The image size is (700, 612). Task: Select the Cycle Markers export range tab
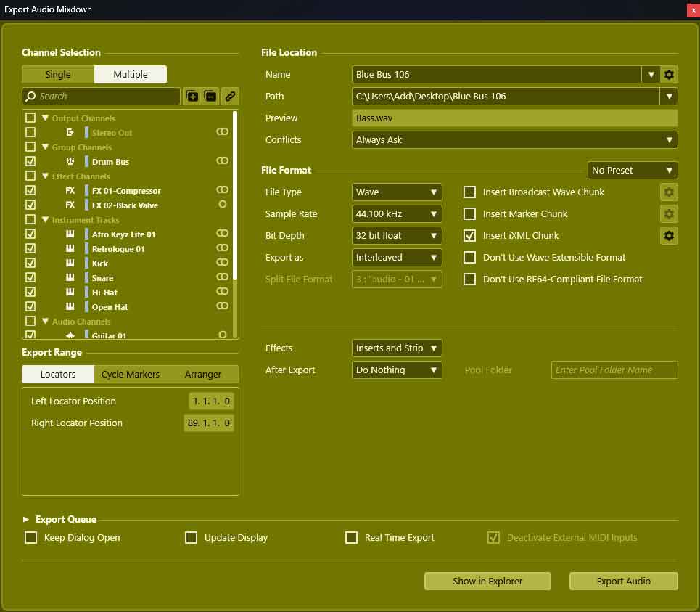pyautogui.click(x=131, y=374)
